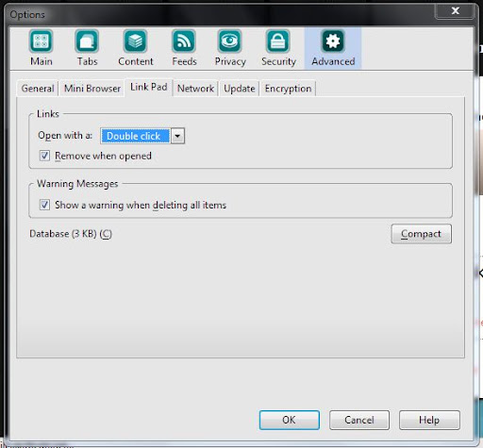Switch to the Encryption tab
483x448 pixels.
(x=288, y=89)
